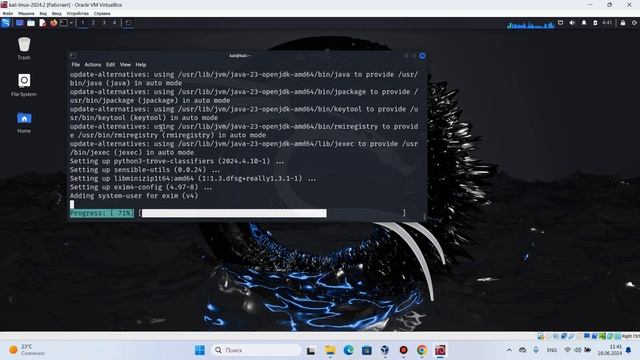640x360 pixels.
Task: Open the terminal Actions menu
Action: click(x=93, y=64)
